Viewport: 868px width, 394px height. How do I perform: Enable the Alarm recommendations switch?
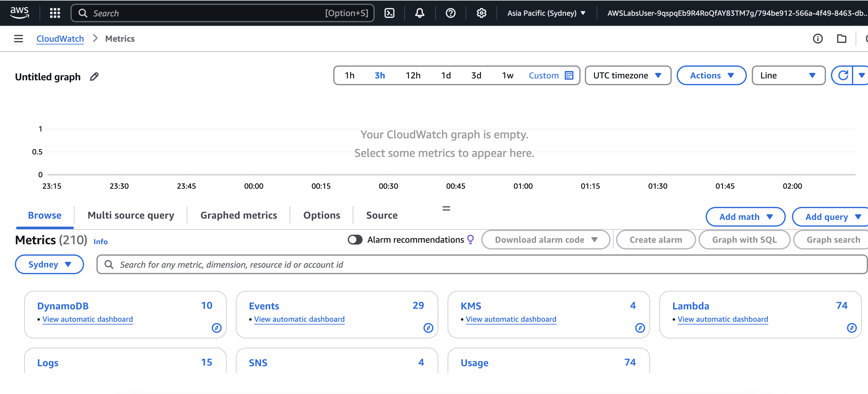[355, 240]
